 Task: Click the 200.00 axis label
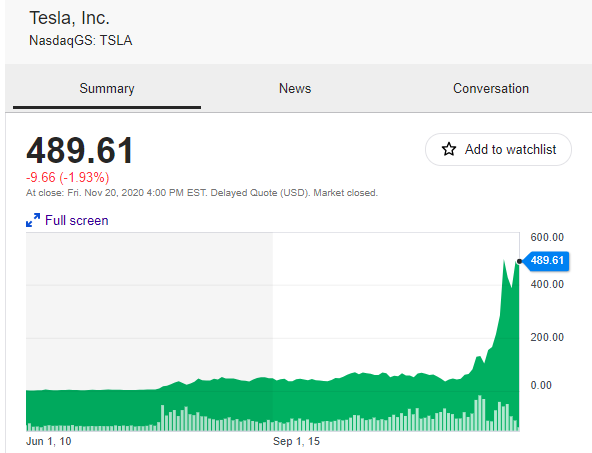click(547, 337)
